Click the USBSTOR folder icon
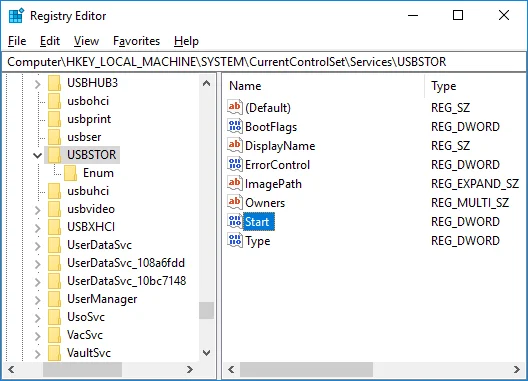The height and width of the screenshot is (381, 528). coord(54,155)
